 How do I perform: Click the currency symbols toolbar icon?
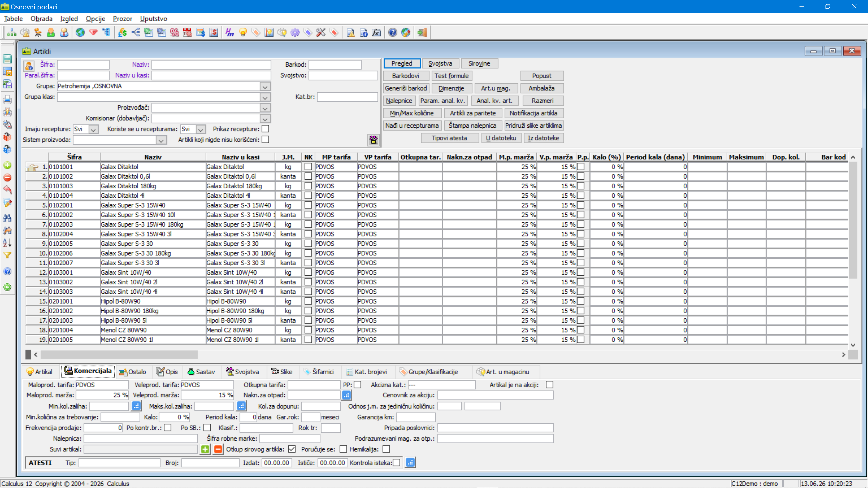122,32
